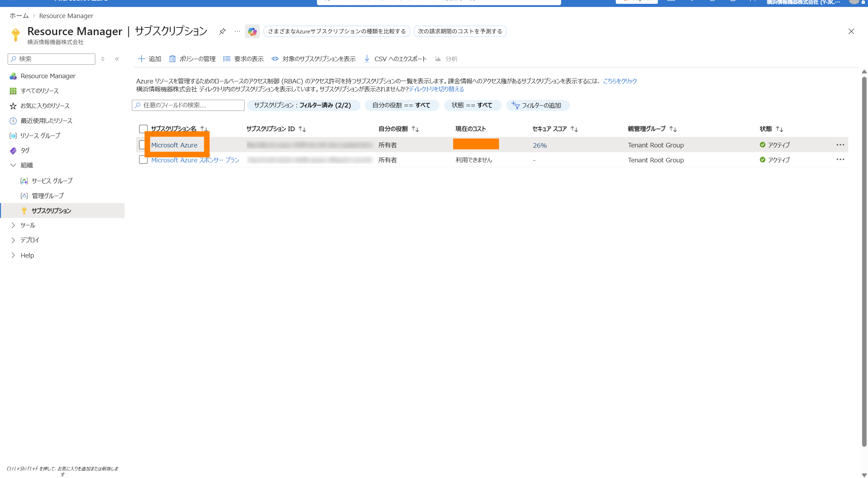Go to ホーム breadcrumb
This screenshot has width=868, height=478.
tap(19, 16)
